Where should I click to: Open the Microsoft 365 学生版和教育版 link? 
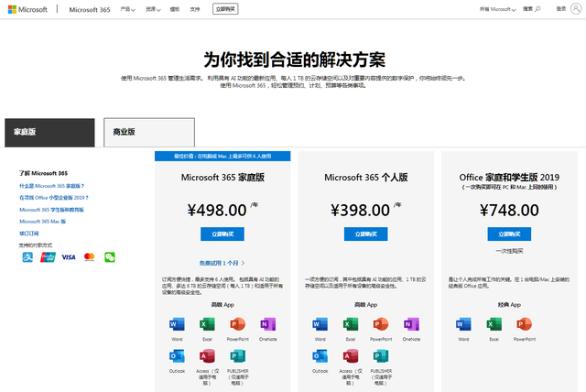51,210
